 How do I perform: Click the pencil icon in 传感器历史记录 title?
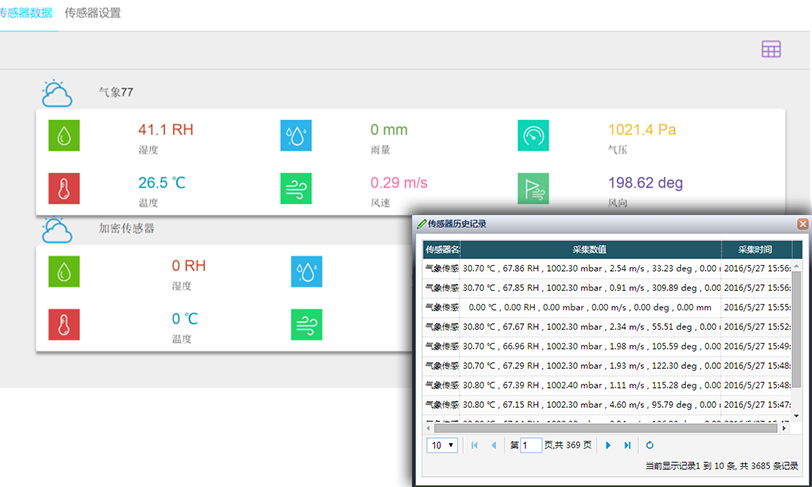[x=422, y=224]
